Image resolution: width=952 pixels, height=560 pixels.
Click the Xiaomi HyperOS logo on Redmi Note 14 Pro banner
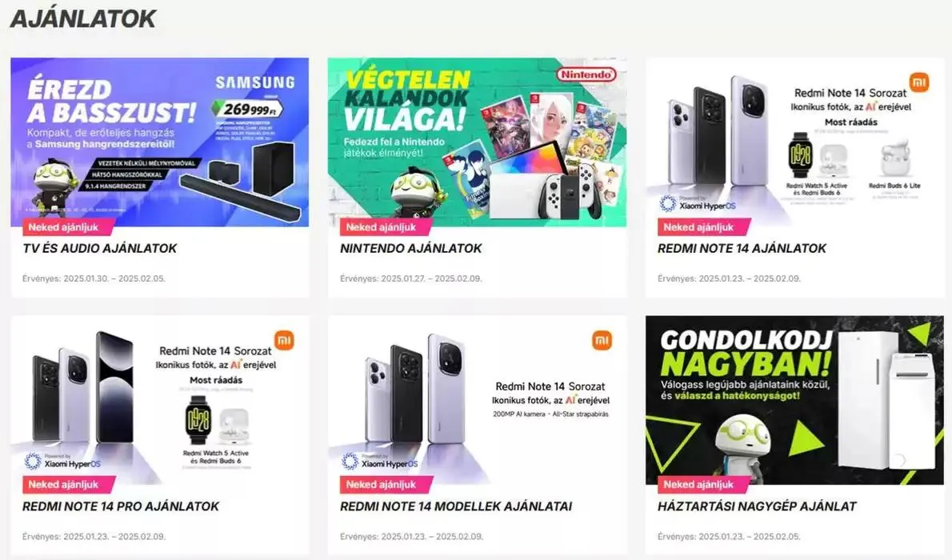point(62,462)
